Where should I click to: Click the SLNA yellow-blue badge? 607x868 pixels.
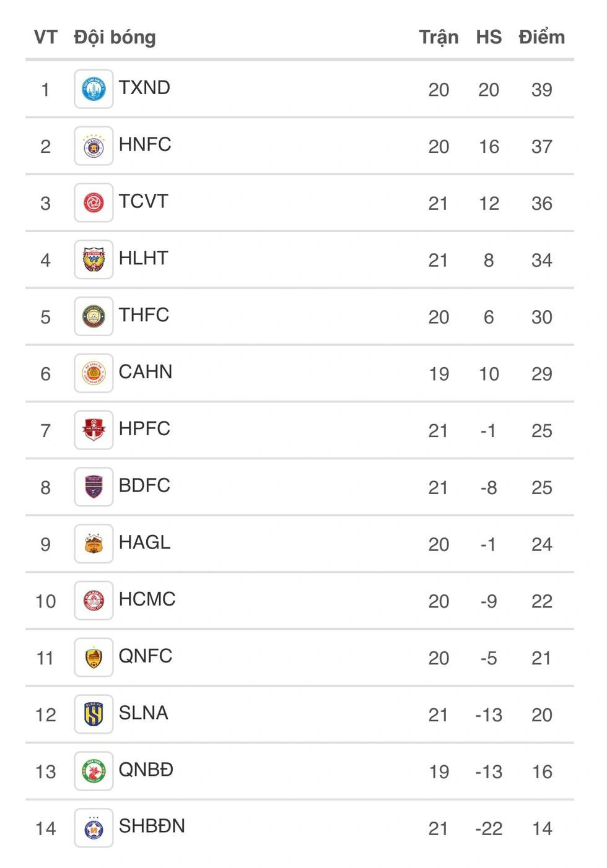tap(94, 714)
